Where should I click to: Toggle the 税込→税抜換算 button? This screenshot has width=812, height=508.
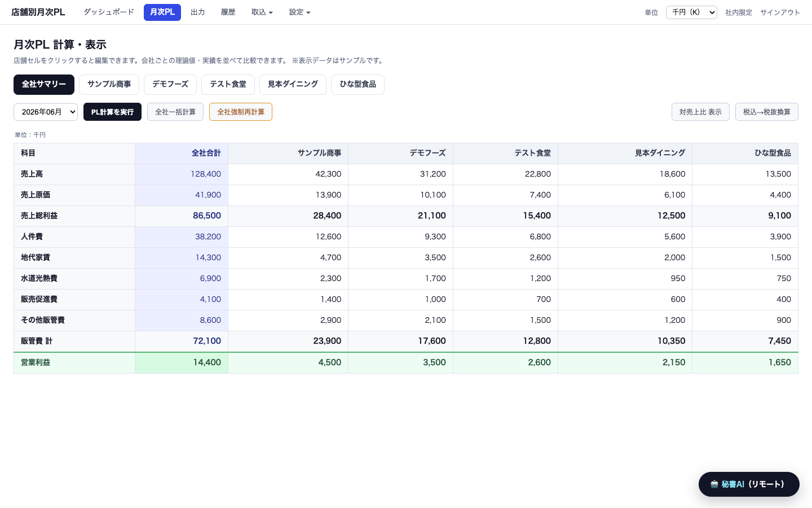pyautogui.click(x=767, y=112)
